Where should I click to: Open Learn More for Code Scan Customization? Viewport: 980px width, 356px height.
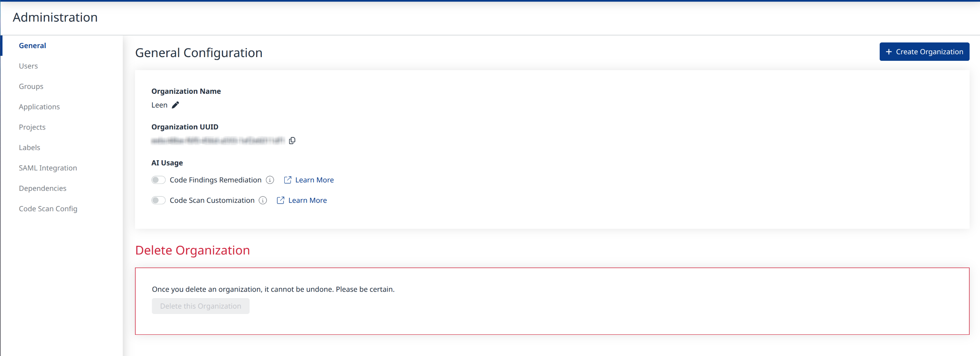(x=302, y=200)
